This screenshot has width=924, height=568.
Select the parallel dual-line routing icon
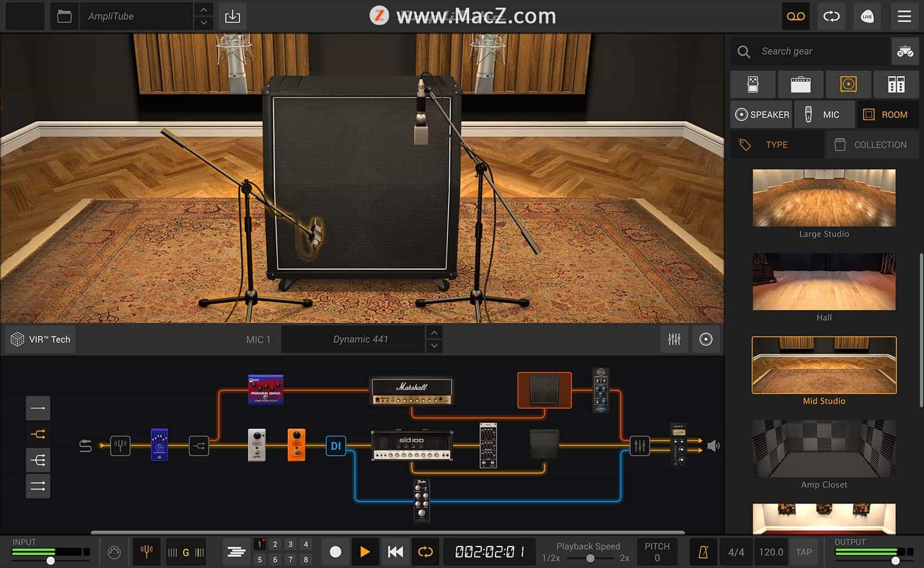(38, 486)
